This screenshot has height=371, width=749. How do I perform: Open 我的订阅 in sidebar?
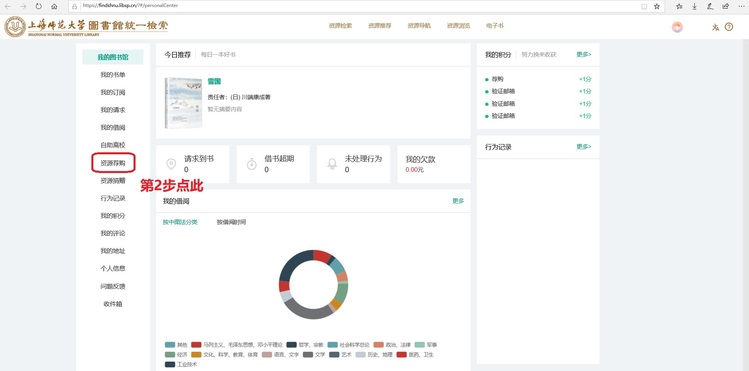(x=113, y=92)
